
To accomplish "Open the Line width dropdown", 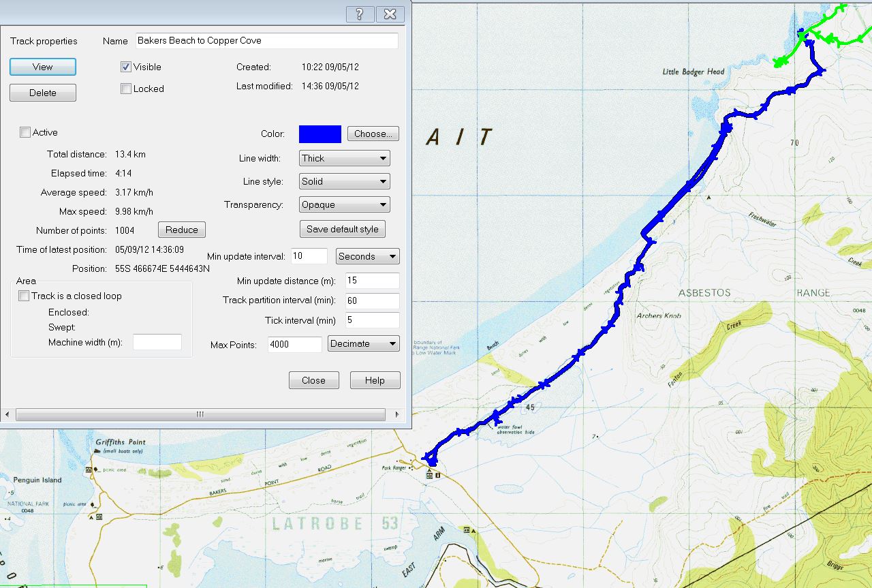I will (345, 158).
